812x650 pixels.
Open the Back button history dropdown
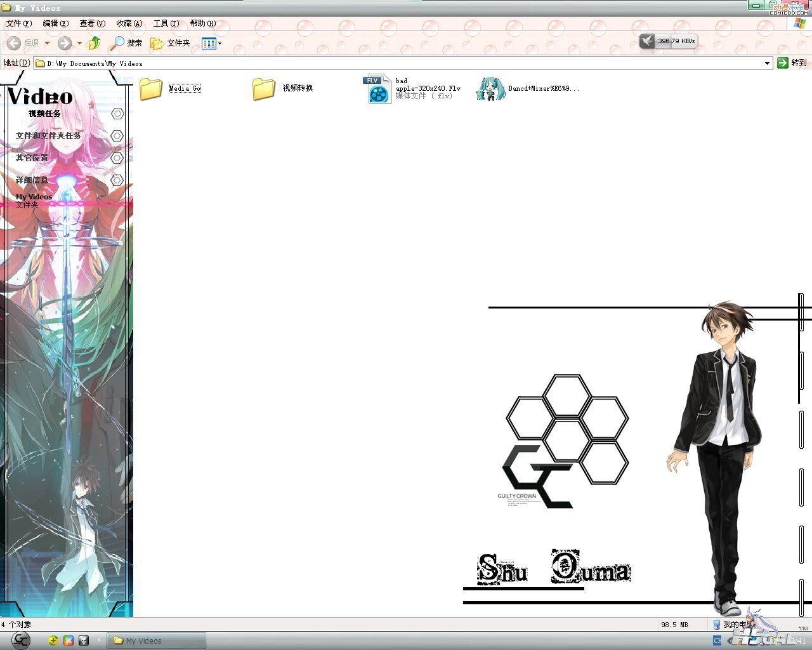pyautogui.click(x=47, y=43)
